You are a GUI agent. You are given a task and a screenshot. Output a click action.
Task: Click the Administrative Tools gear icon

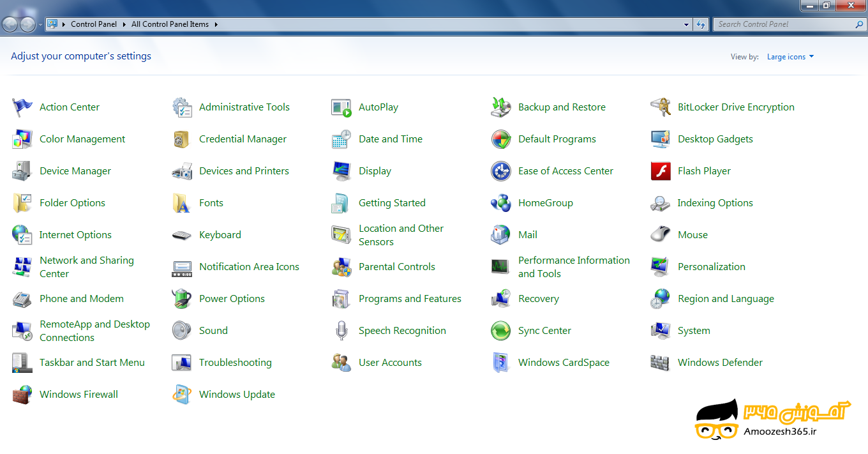pos(182,107)
